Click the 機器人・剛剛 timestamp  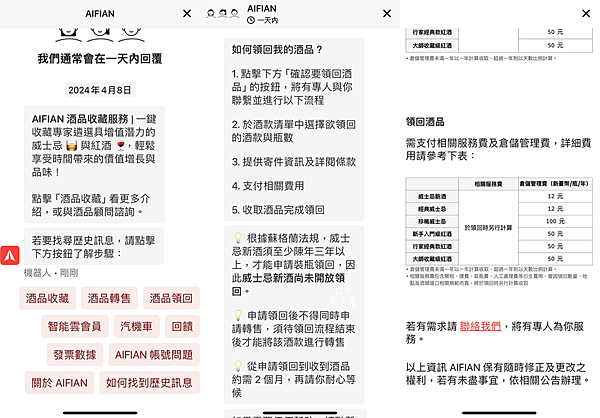(51, 273)
